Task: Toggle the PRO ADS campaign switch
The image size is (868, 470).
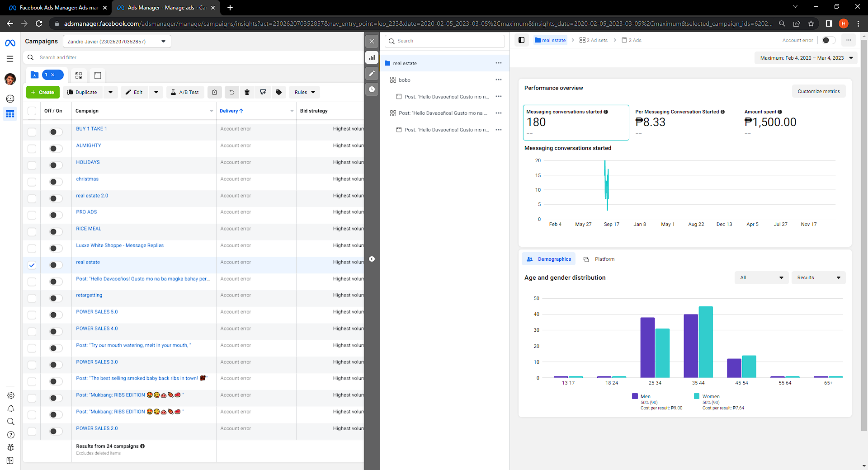Action: pyautogui.click(x=56, y=215)
